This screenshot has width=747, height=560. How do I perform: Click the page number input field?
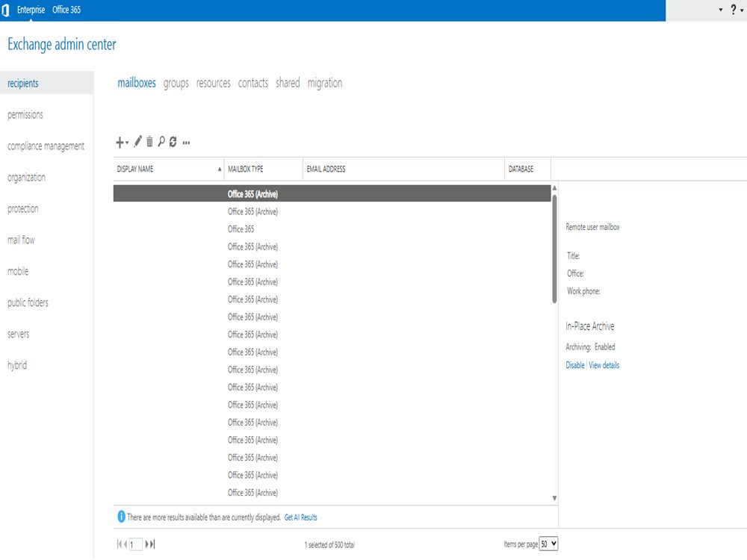click(136, 544)
